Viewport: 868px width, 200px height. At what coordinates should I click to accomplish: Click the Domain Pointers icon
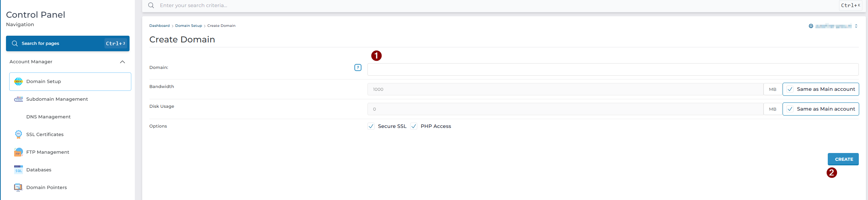pos(18,187)
